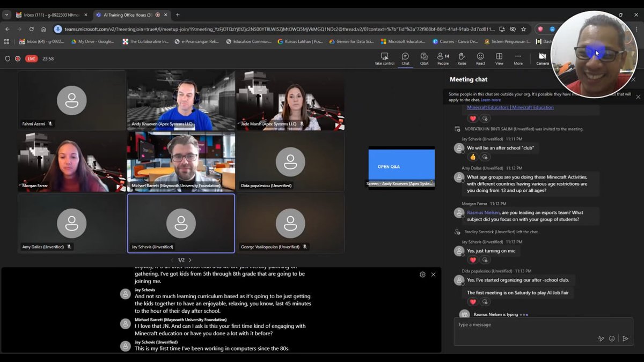Image resolution: width=644 pixels, height=362 pixels.
Task: Send the chat message
Action: (x=625, y=338)
